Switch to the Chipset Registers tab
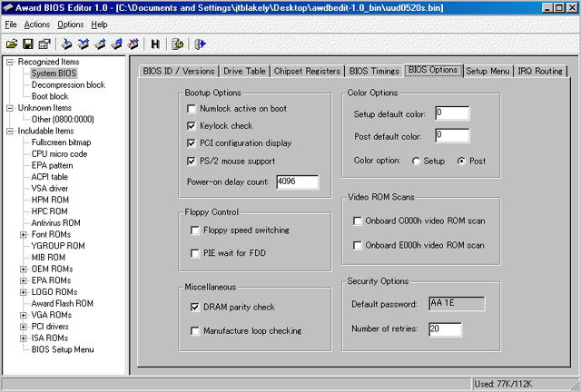The width and height of the screenshot is (581, 392). click(307, 71)
